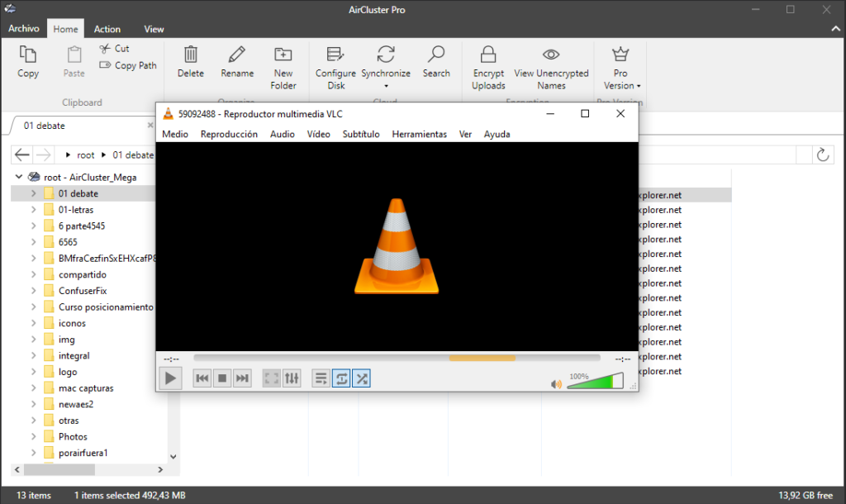Open VLC Medio menu
The image size is (846, 504).
pyautogui.click(x=175, y=134)
